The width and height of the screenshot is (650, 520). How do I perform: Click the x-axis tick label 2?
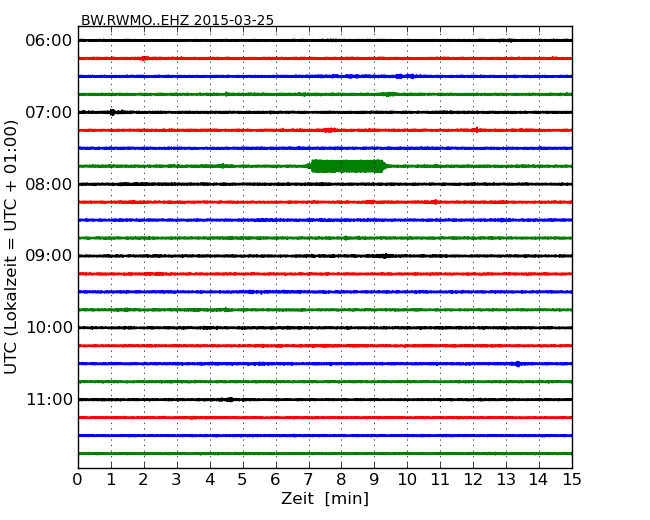tap(143, 480)
